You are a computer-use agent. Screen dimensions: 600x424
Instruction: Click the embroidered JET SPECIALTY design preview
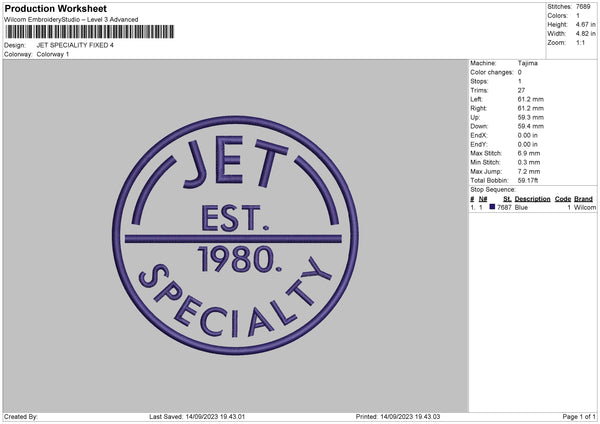coord(235,235)
